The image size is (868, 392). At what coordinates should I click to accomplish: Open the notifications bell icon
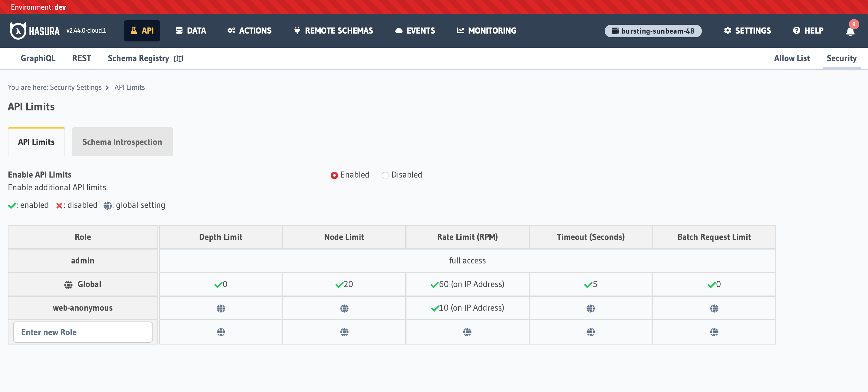(850, 31)
